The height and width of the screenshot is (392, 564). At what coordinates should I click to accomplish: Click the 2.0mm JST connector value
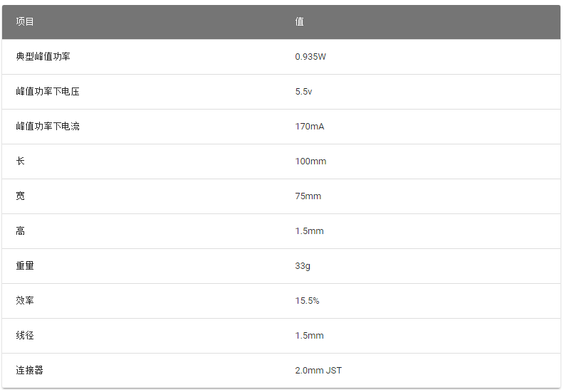[x=318, y=371]
